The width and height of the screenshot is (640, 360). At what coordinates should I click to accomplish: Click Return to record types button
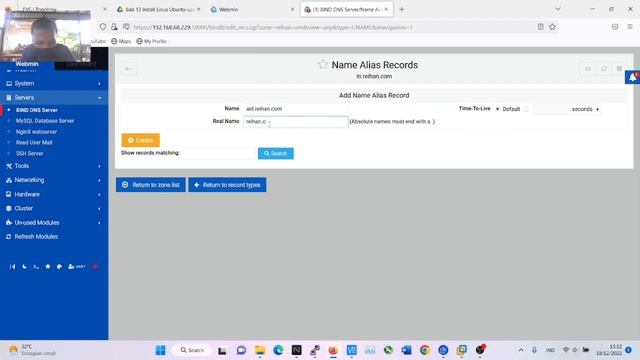227,185
